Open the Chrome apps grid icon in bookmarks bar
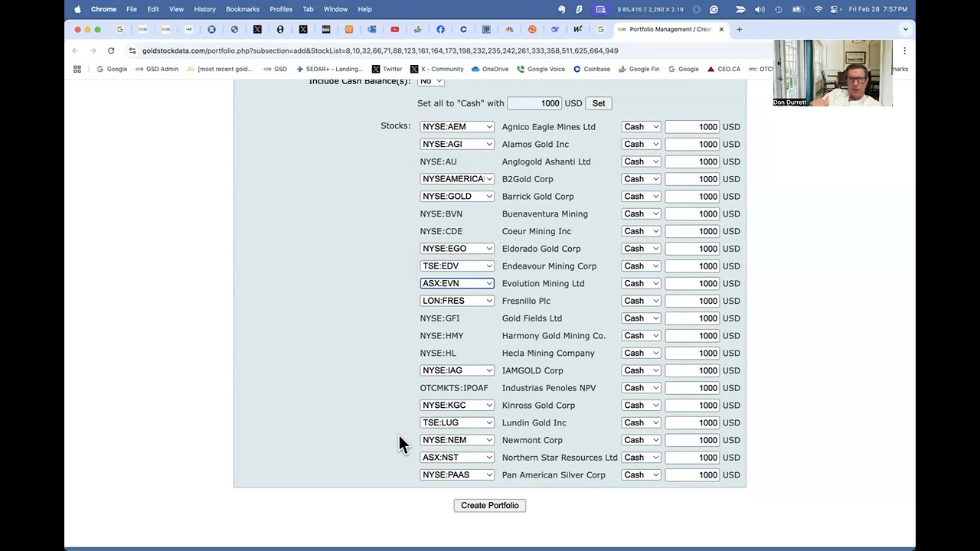 (x=77, y=69)
